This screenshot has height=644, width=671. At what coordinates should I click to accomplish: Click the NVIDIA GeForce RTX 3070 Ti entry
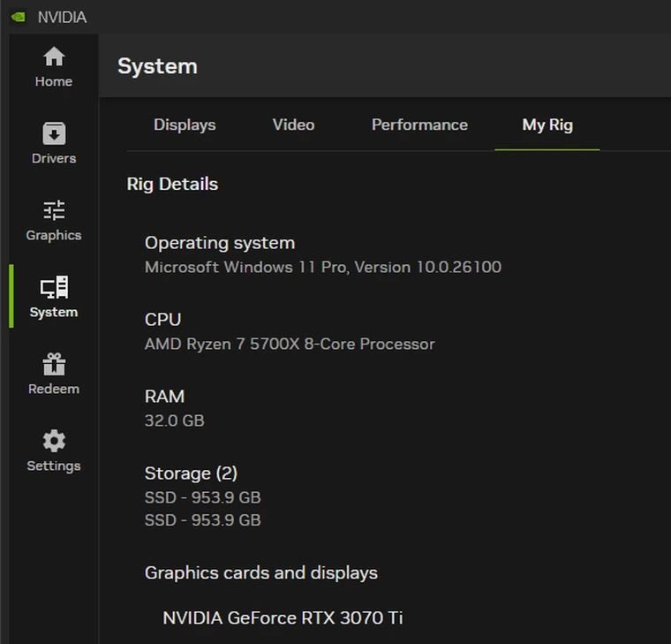(283, 617)
